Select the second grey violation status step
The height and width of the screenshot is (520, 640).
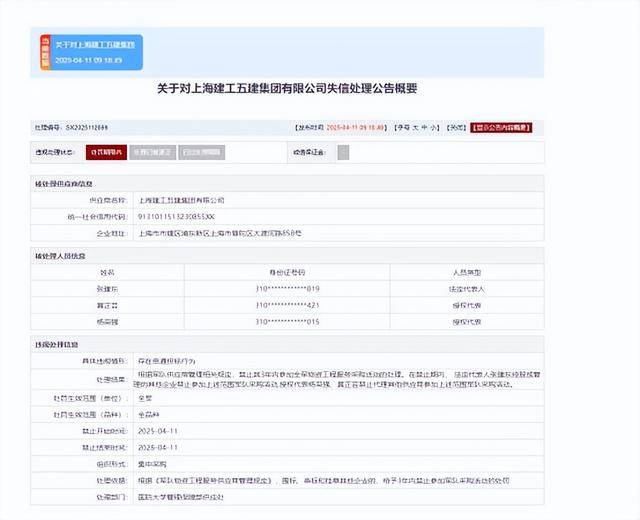[152, 152]
